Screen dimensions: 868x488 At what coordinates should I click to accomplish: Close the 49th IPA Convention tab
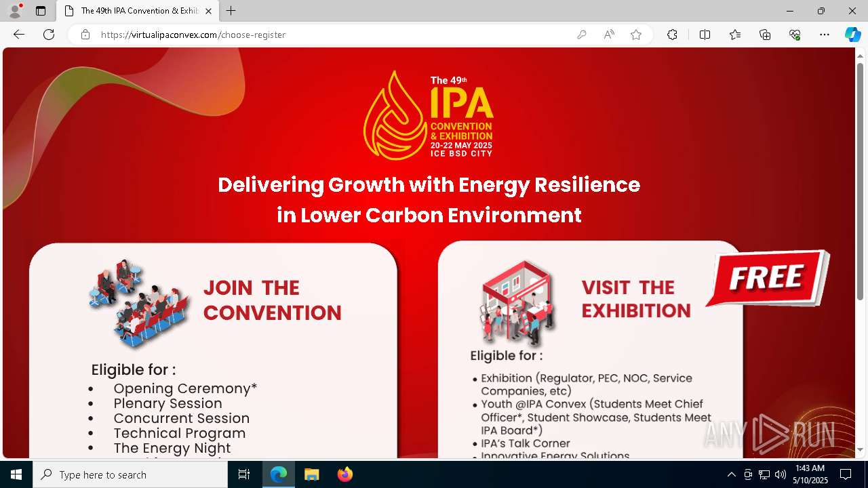point(208,11)
